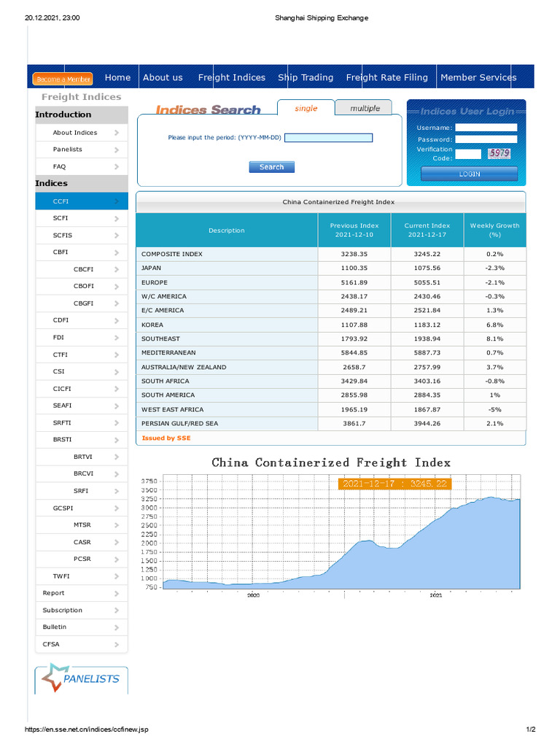560x747 pixels.
Task: Click the arrow beside Panelists
Action: [117, 150]
